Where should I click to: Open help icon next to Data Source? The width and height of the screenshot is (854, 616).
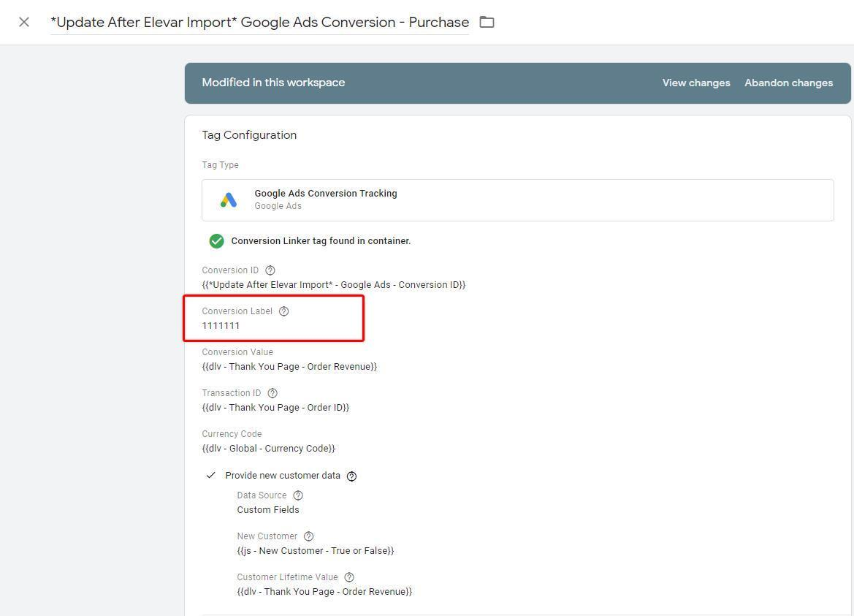(x=298, y=495)
